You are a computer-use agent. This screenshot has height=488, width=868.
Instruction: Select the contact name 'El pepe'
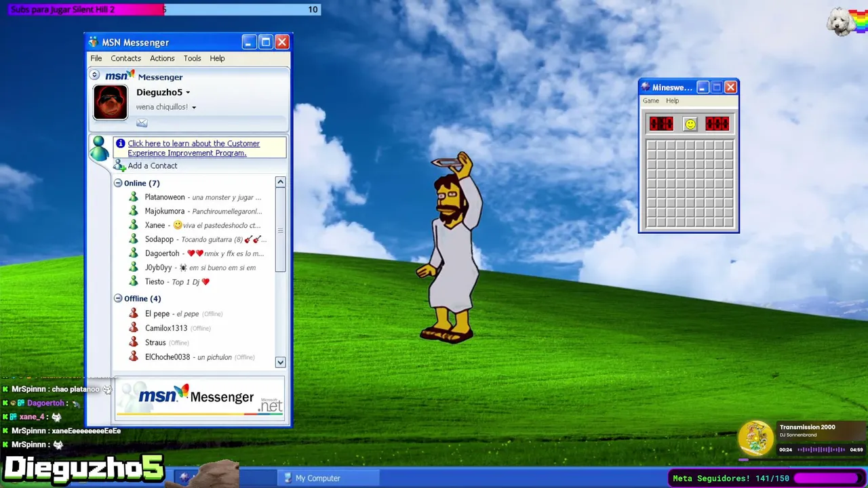pos(157,314)
